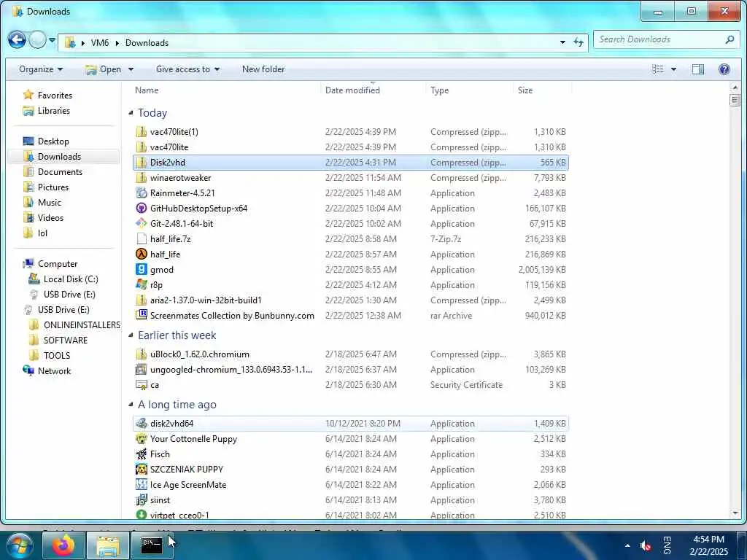The width and height of the screenshot is (747, 560).
Task: Expand the address bar history dropdown
Action: [562, 42]
